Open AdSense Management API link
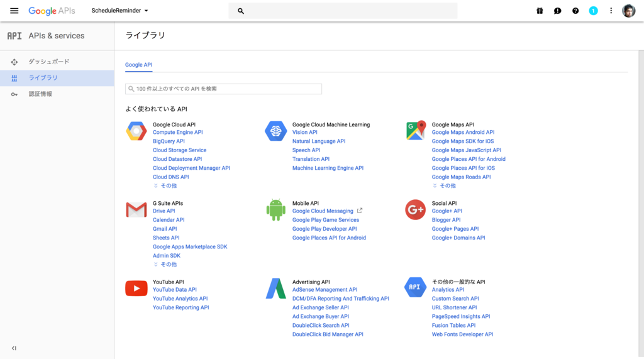 [325, 290]
